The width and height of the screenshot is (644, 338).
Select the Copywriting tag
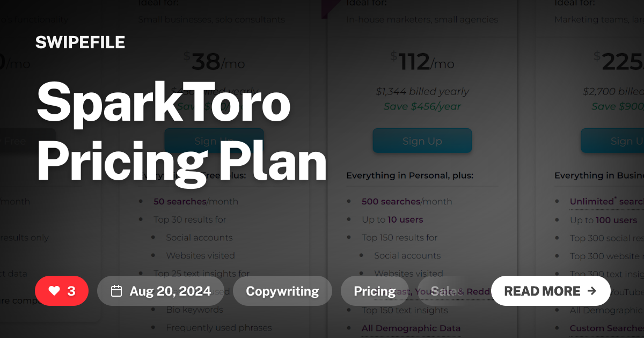(x=282, y=291)
